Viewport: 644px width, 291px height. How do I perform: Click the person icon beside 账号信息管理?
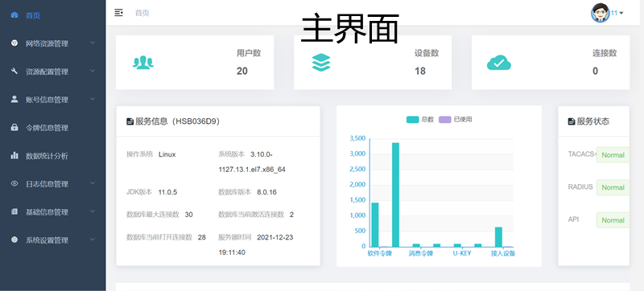coord(14,99)
